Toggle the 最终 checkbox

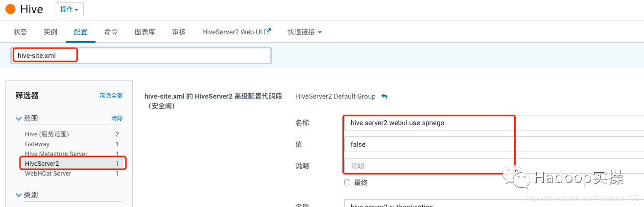pyautogui.click(x=347, y=182)
